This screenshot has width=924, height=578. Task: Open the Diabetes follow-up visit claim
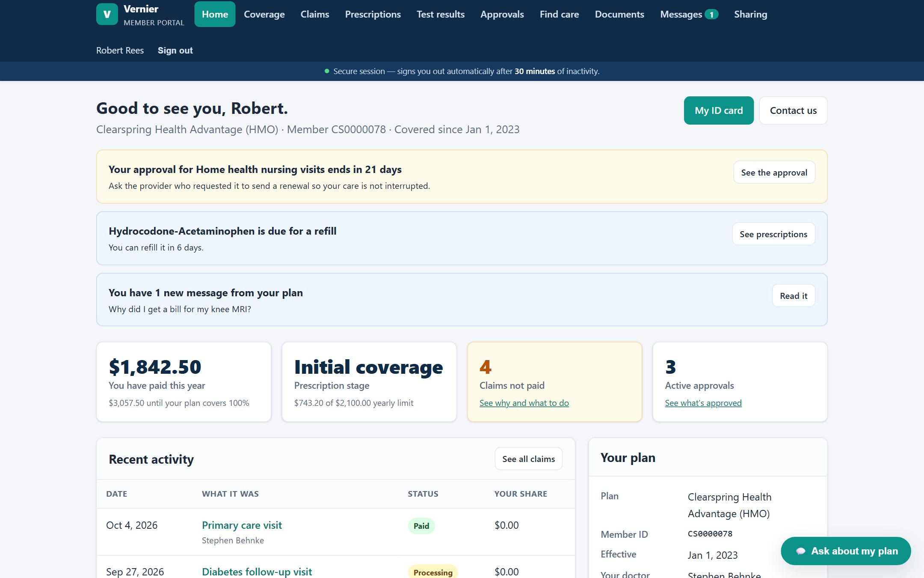click(x=257, y=572)
